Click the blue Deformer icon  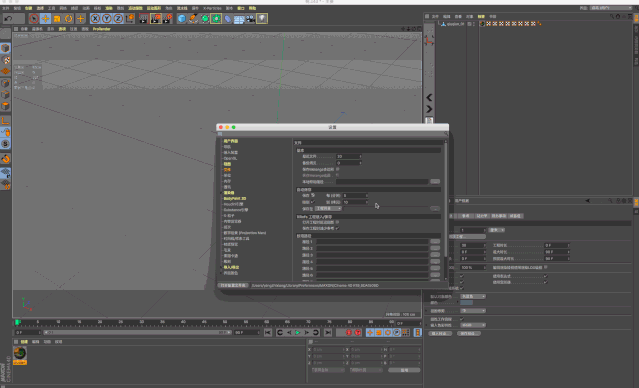coord(228,18)
